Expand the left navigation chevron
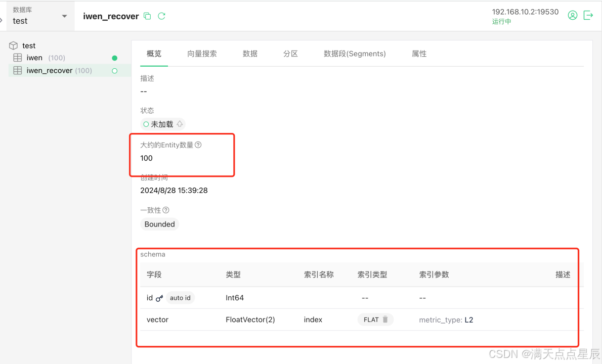This screenshot has width=602, height=364. click(x=2, y=20)
